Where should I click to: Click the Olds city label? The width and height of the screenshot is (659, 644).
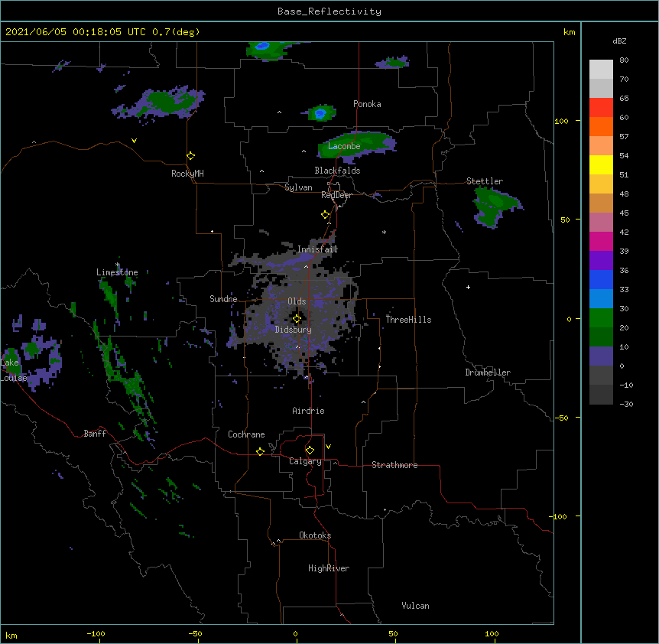pos(297,301)
